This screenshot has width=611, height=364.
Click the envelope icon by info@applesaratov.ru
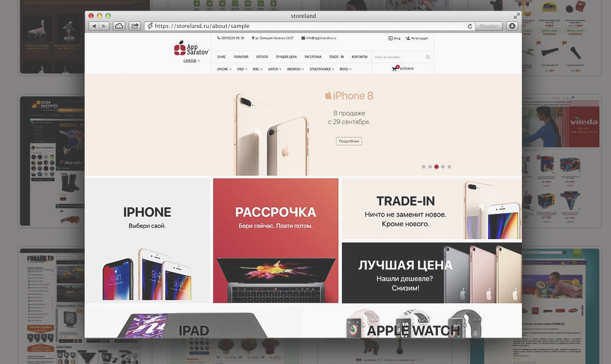point(303,38)
